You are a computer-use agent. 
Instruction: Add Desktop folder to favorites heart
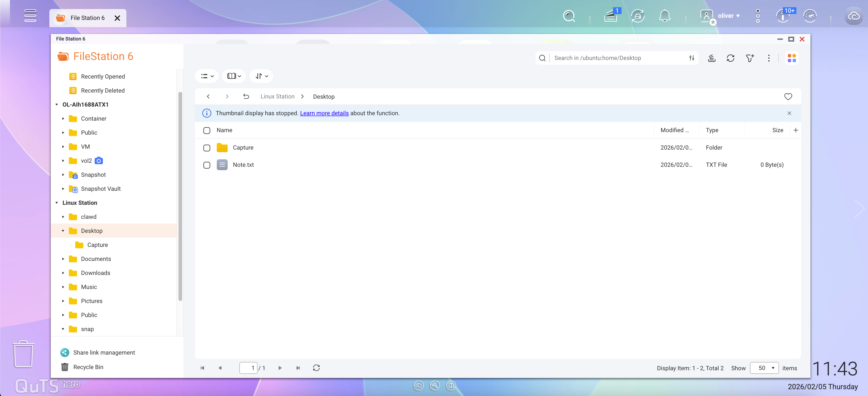click(788, 97)
